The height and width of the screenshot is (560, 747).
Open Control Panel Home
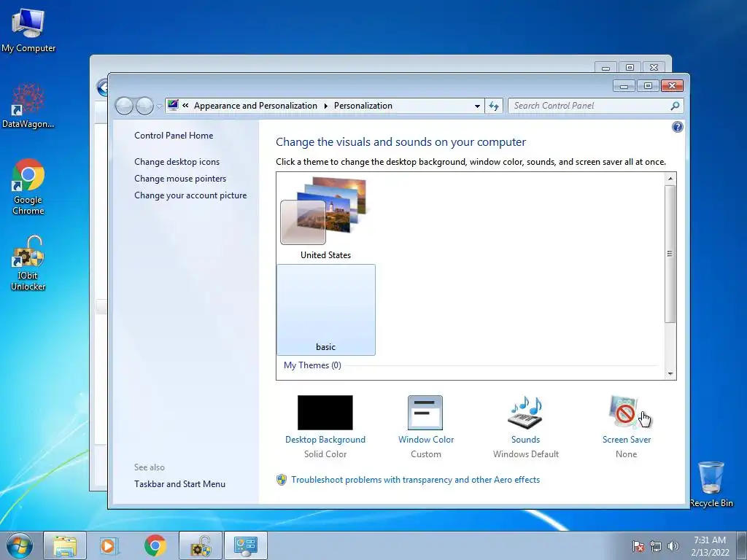point(174,135)
